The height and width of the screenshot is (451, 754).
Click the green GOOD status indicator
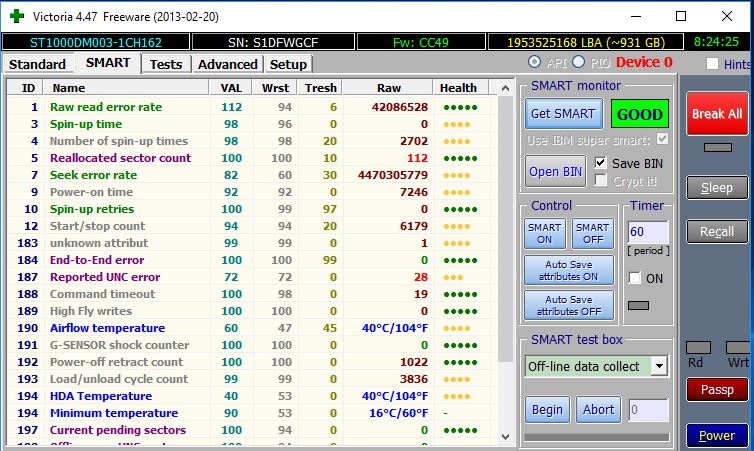[x=640, y=114]
